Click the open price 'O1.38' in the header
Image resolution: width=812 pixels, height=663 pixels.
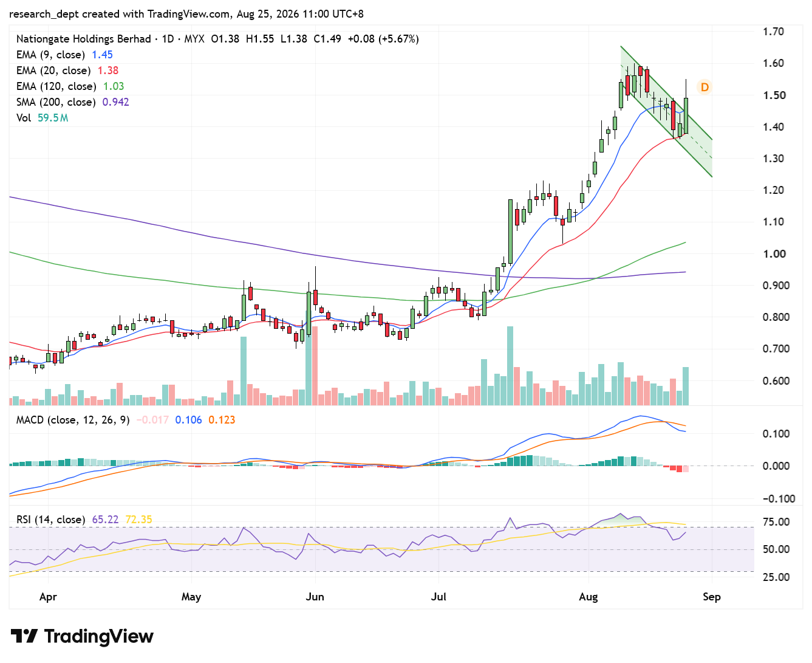tap(225, 39)
